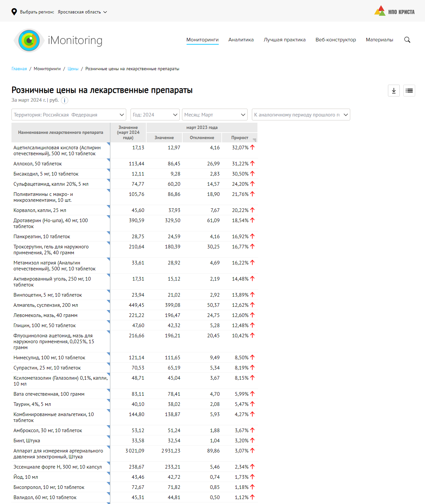Click the iMonitoring eye logo
The image size is (425, 504).
(x=29, y=40)
